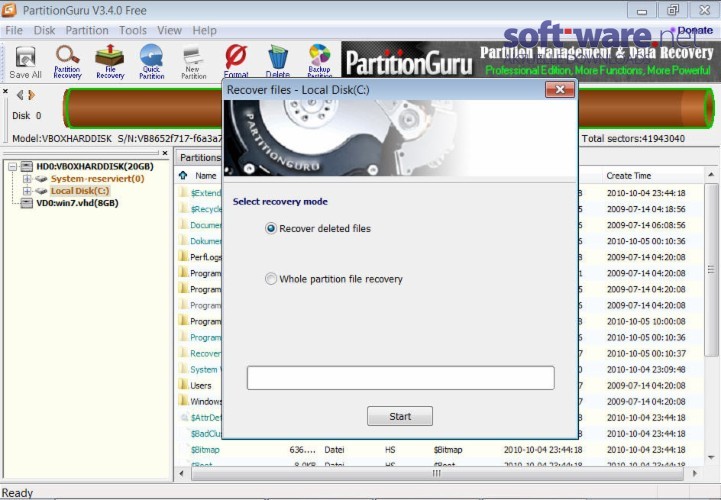Collapse the HD0:VBOXHARDDISK tree node
Viewport: 721px width, 500px height.
click(13, 166)
